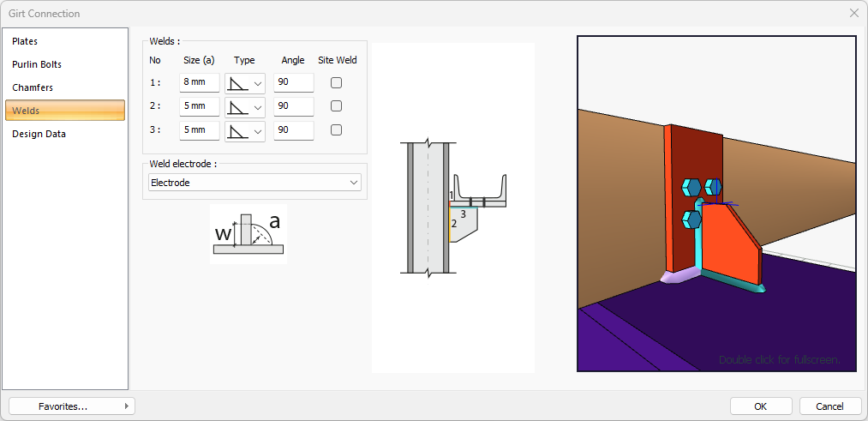
Task: Open the Purlin Bolts section
Action: coord(37,64)
